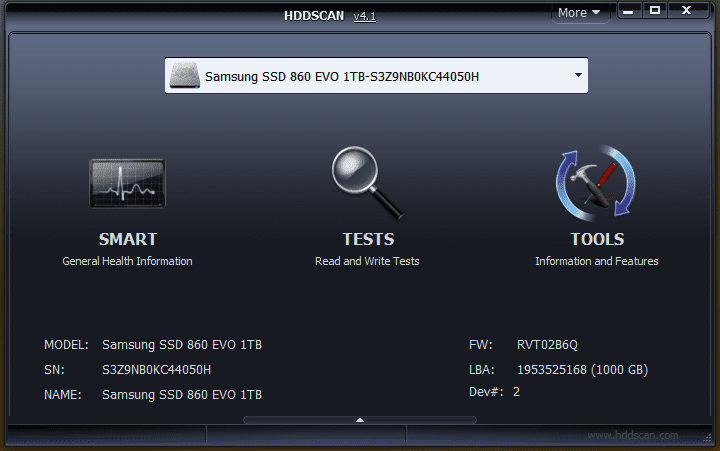720x451 pixels.
Task: Click the HDDSCAN title text
Action: [x=314, y=16]
